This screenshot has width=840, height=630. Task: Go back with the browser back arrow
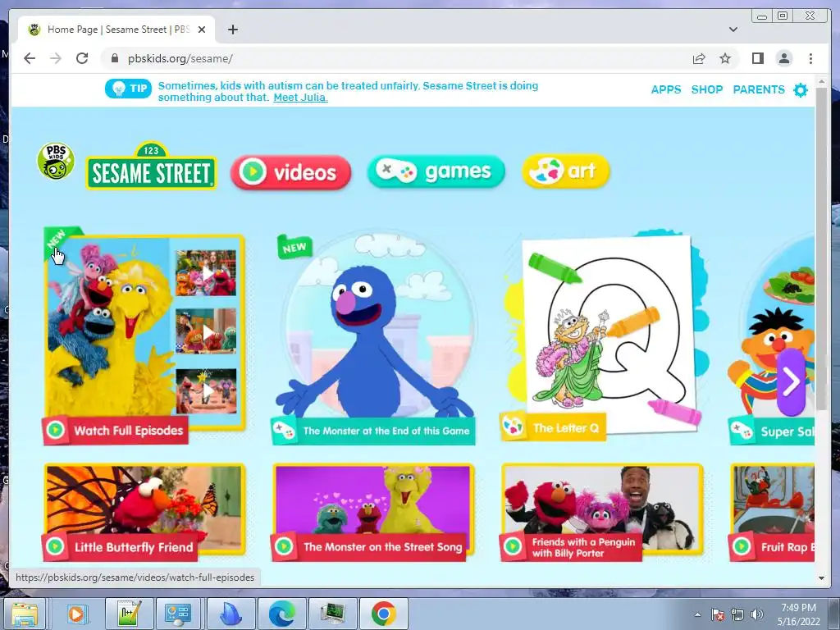[x=30, y=58]
